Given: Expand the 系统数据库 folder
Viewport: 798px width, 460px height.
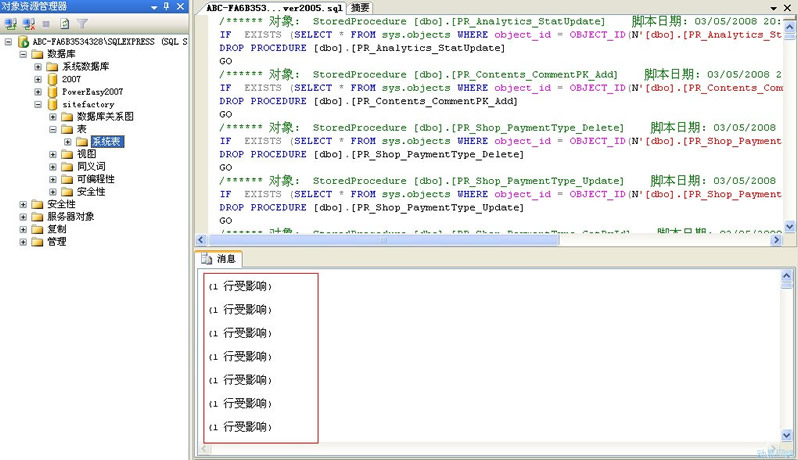Looking at the screenshot, I should (38, 67).
